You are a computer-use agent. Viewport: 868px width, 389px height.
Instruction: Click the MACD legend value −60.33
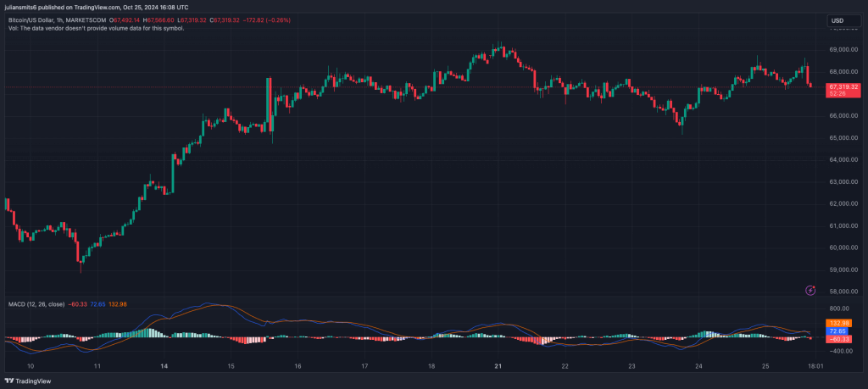tap(77, 304)
